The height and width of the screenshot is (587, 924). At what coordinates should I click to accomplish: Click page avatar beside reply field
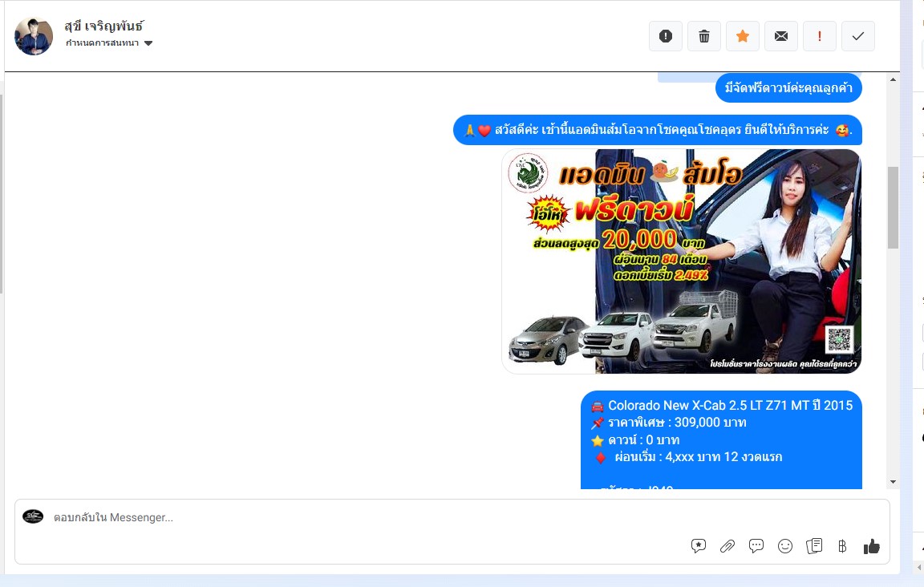click(x=33, y=517)
